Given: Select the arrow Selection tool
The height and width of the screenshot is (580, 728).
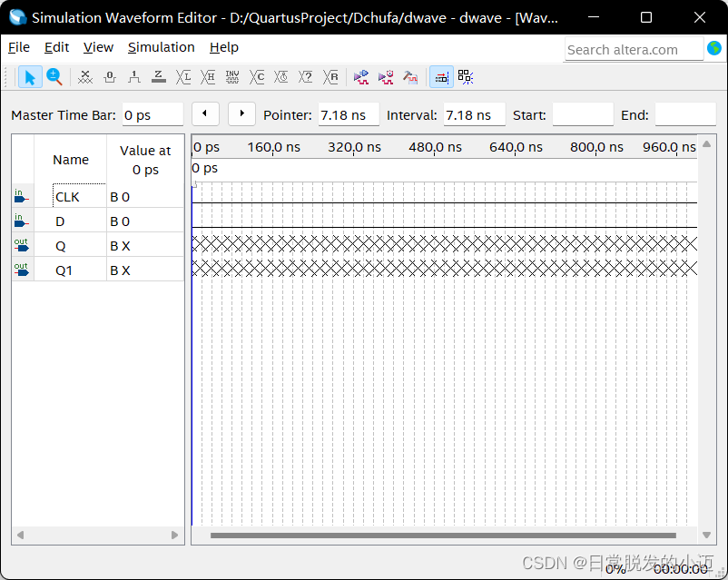Looking at the screenshot, I should click(30, 77).
